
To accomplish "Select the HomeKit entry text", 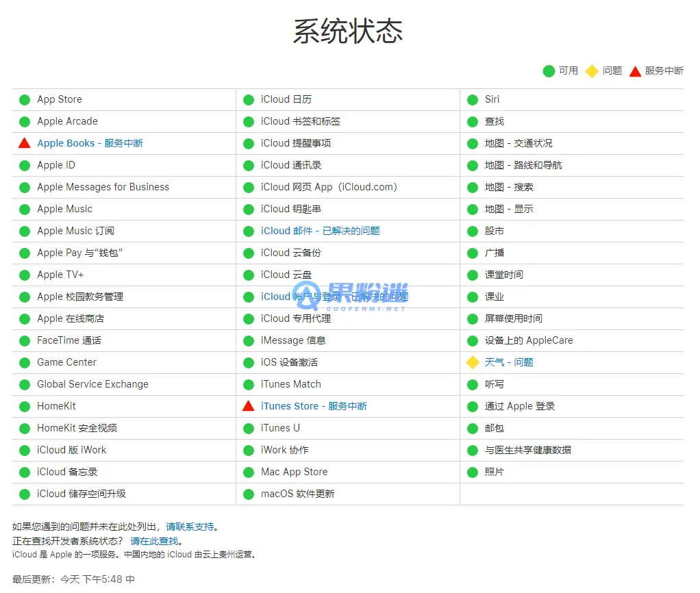I will point(56,406).
